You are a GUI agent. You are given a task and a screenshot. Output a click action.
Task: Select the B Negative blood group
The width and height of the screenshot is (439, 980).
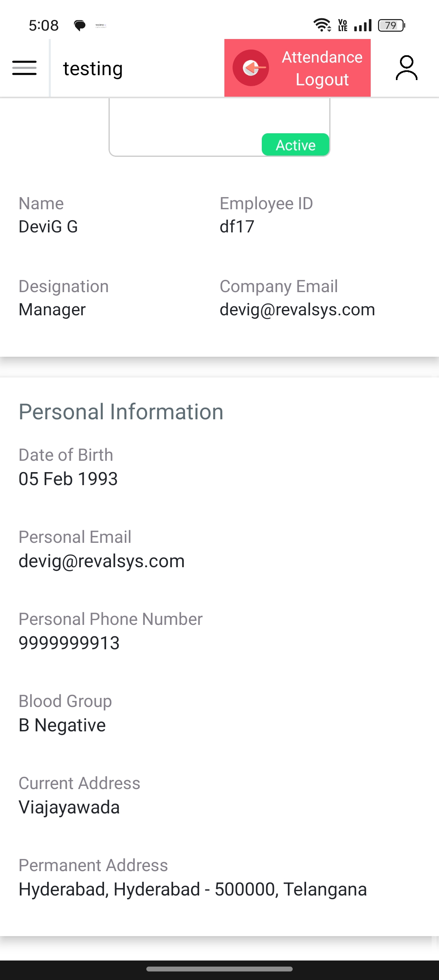pyautogui.click(x=62, y=725)
